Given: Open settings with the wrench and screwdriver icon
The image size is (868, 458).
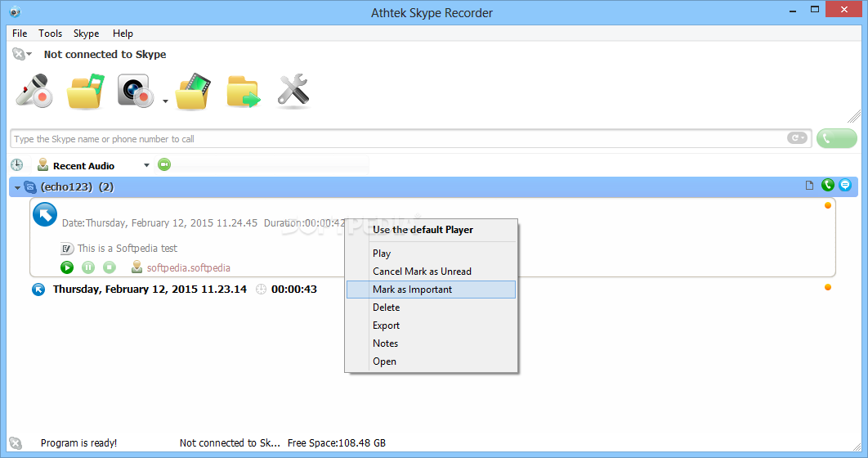Looking at the screenshot, I should click(293, 90).
